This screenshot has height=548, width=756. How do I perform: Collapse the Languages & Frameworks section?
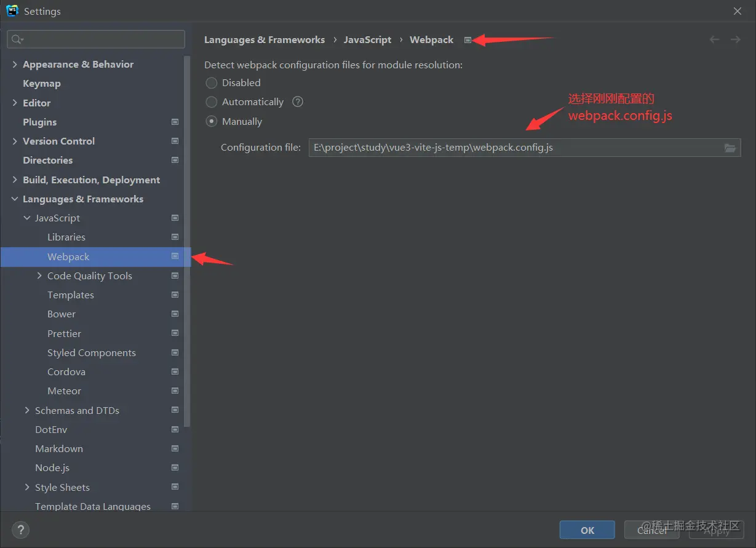(15, 199)
